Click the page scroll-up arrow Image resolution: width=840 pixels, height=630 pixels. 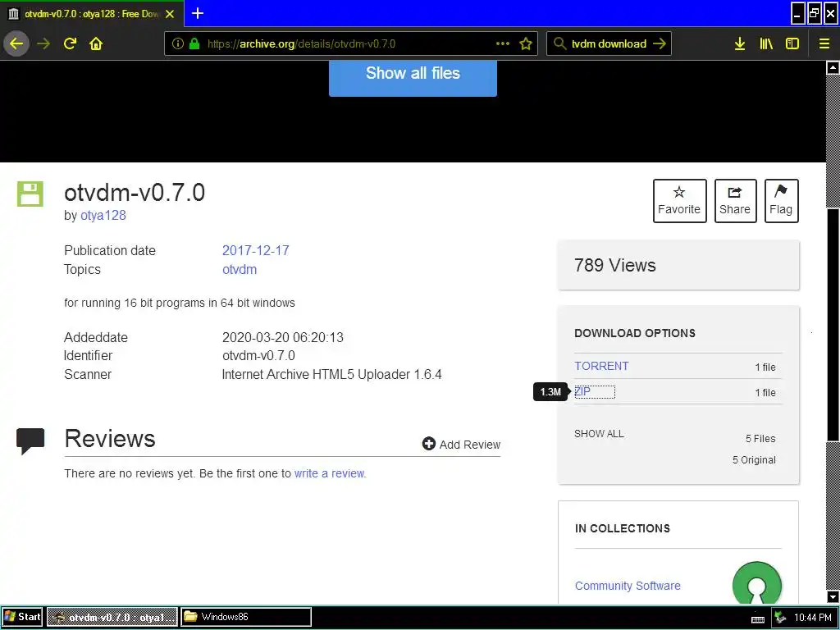pyautogui.click(x=833, y=67)
